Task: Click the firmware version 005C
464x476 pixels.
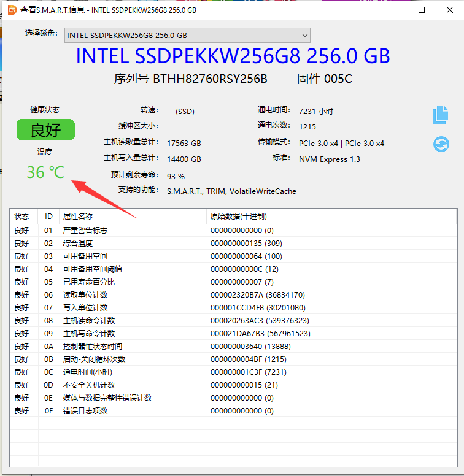Action: 338,79
